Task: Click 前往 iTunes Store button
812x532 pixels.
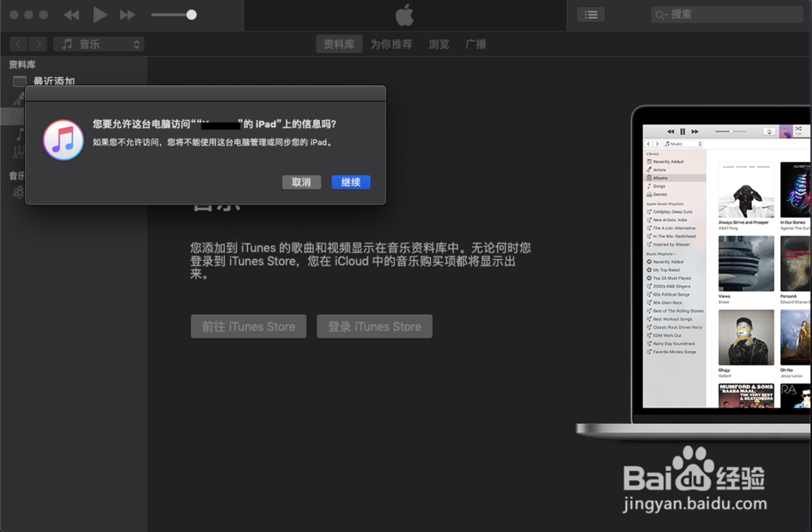Action: (x=248, y=327)
